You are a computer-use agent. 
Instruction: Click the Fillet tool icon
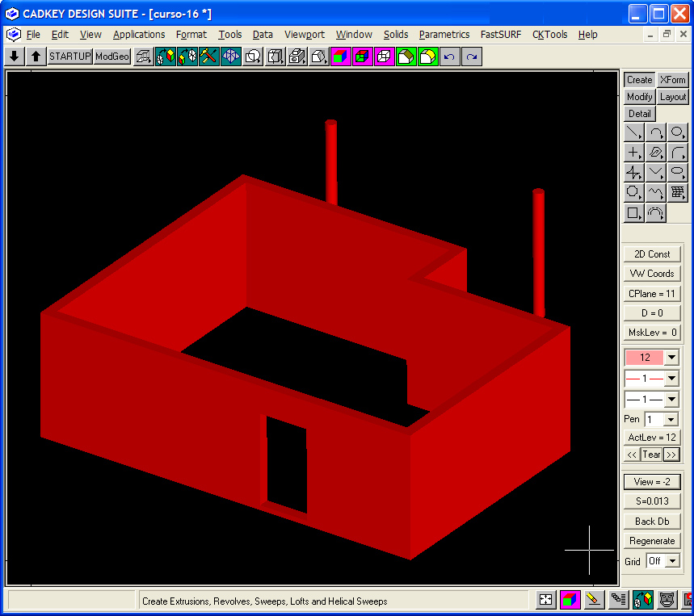point(678,153)
